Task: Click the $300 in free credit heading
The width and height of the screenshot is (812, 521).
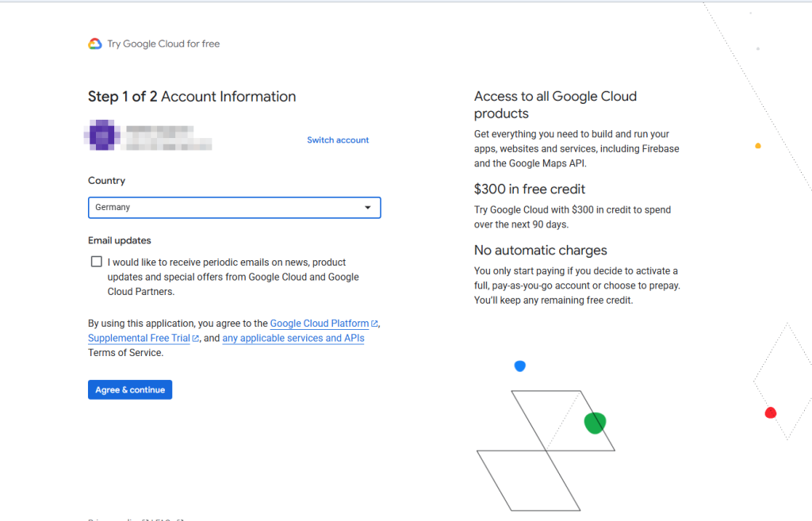Action: [529, 189]
